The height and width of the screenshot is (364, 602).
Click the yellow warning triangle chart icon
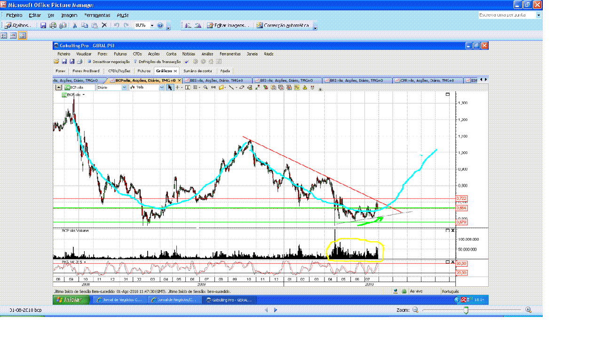pyautogui.click(x=304, y=87)
